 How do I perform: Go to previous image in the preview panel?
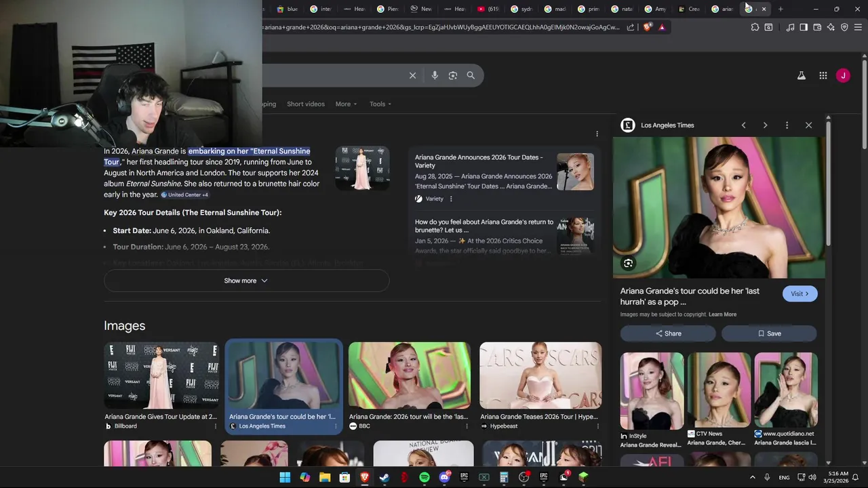click(743, 125)
